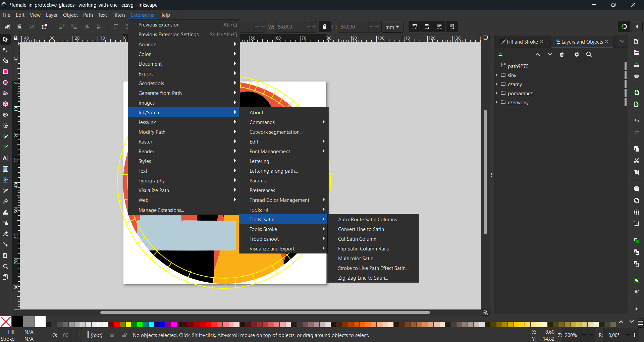This screenshot has width=644, height=342.
Task: Toggle the width/height lock ratio button
Action: click(x=325, y=26)
